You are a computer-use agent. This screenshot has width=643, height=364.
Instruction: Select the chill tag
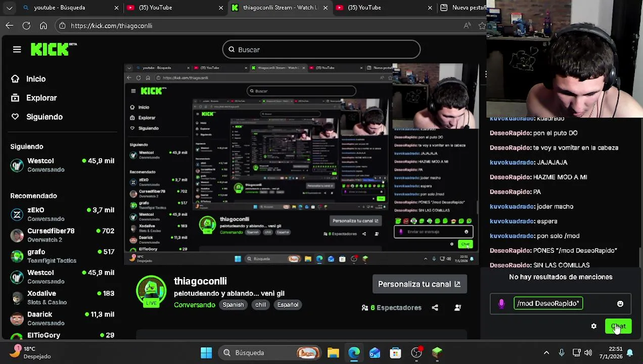(261, 305)
